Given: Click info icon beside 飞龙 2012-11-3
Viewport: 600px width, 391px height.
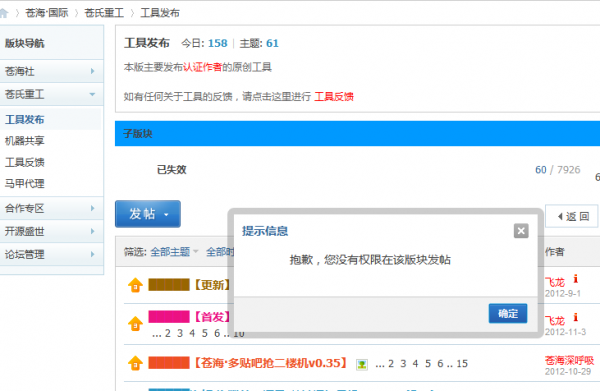Looking at the screenshot, I should [575, 317].
